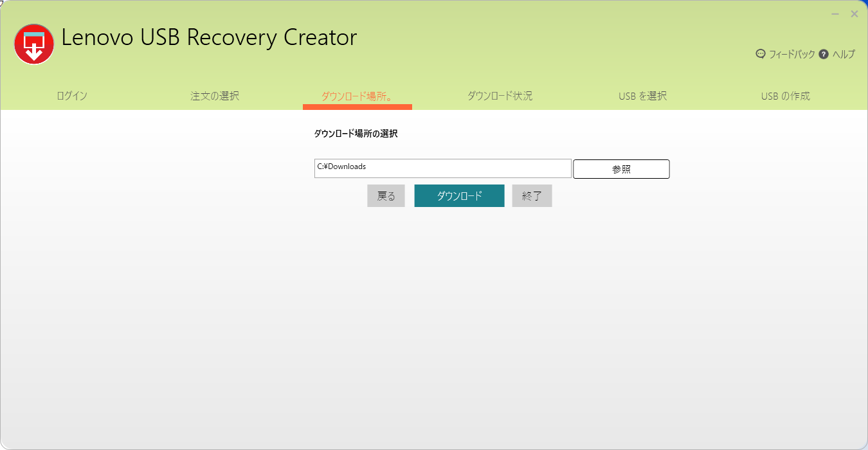Click the Lenovo USB Recovery Creator logo
Image resolution: width=868 pixels, height=450 pixels.
point(34,44)
